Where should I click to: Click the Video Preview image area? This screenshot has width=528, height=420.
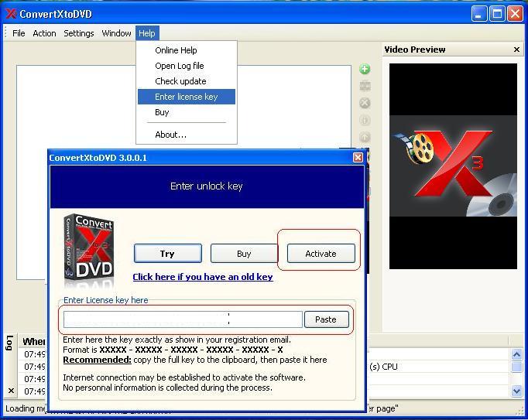[453, 166]
